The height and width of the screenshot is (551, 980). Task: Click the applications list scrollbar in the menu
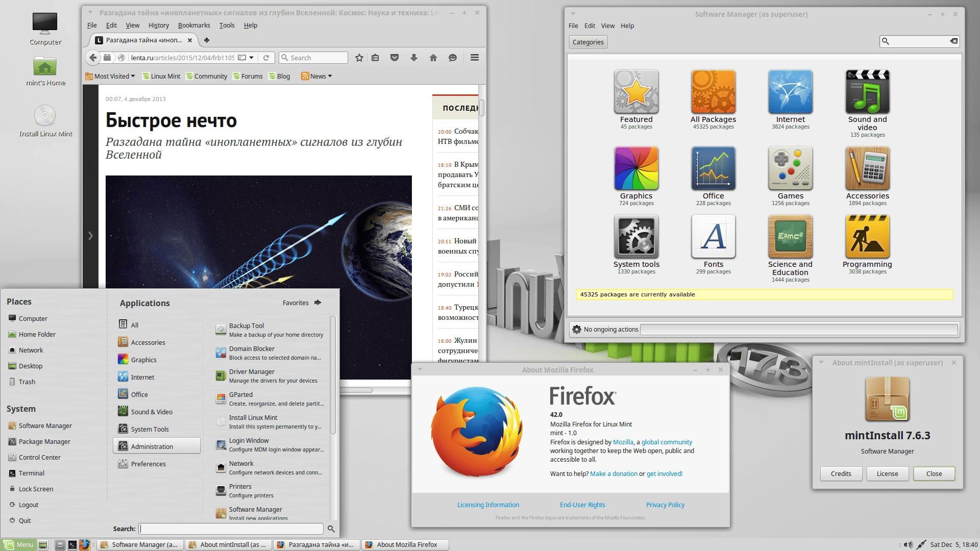[x=333, y=375]
